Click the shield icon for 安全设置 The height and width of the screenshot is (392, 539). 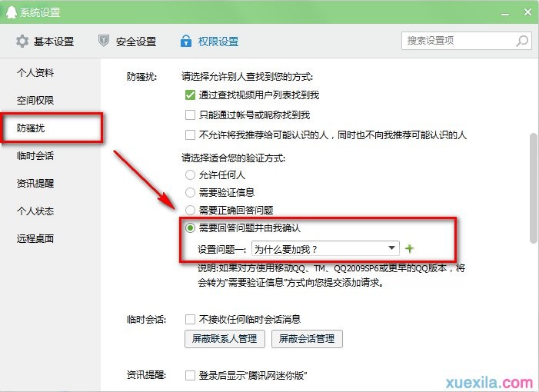104,41
